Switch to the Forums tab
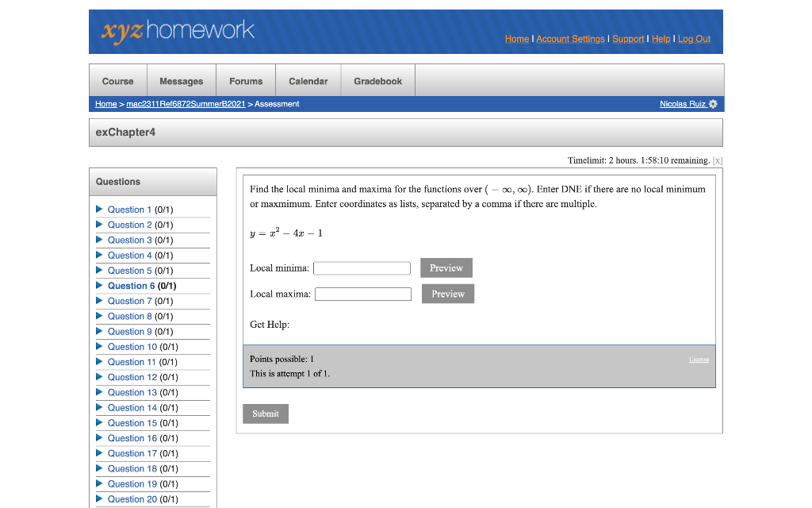The image size is (812, 508). click(246, 81)
